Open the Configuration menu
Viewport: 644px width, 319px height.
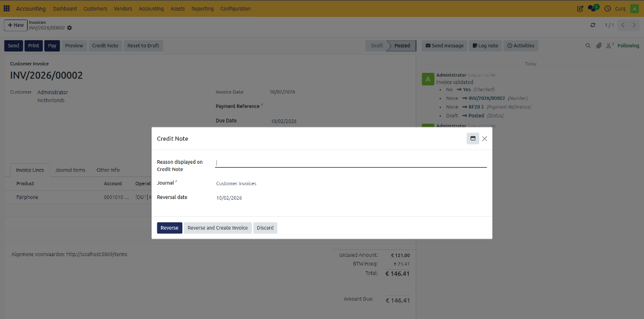pyautogui.click(x=235, y=9)
